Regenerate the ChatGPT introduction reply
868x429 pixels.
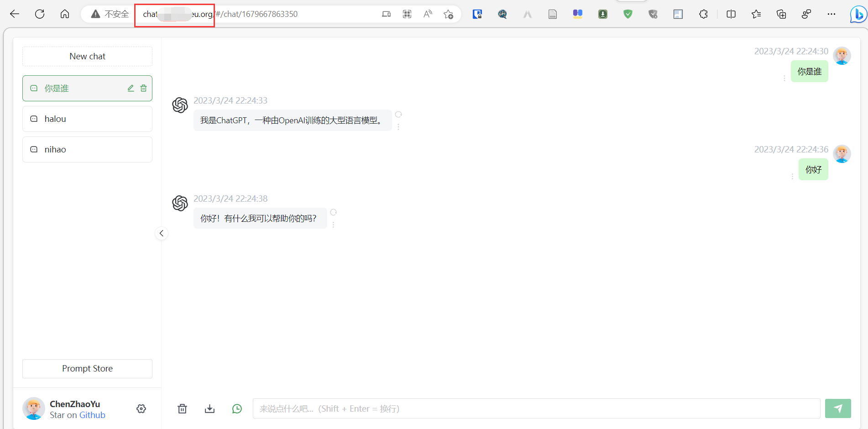[398, 114]
